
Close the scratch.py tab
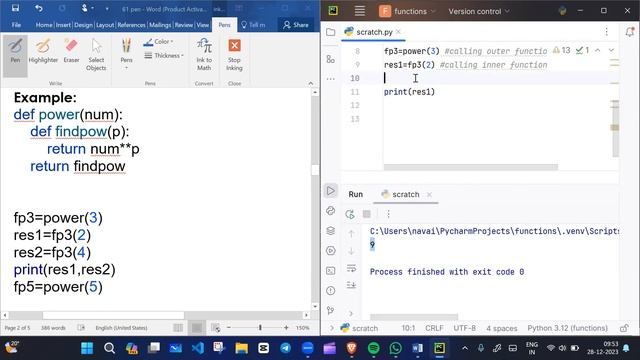coord(398,32)
